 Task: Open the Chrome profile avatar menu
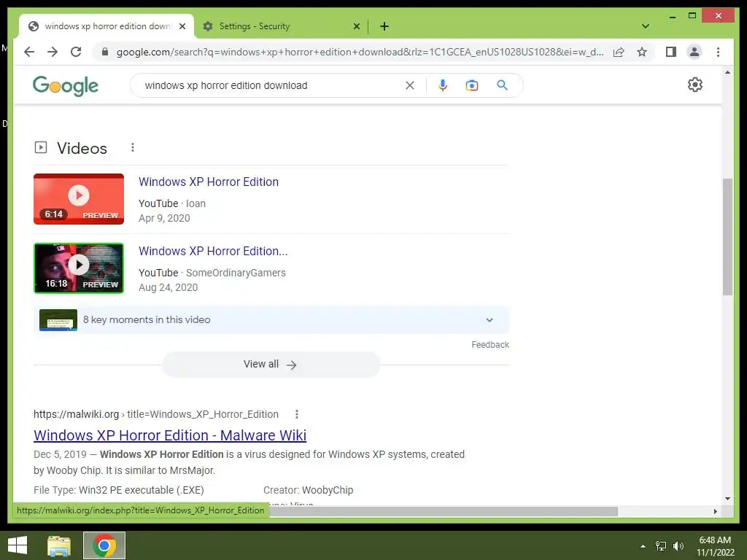694,52
